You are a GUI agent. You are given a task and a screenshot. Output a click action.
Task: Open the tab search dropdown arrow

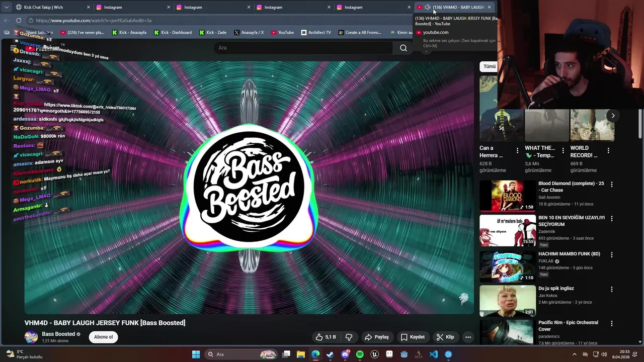pyautogui.click(x=6, y=7)
